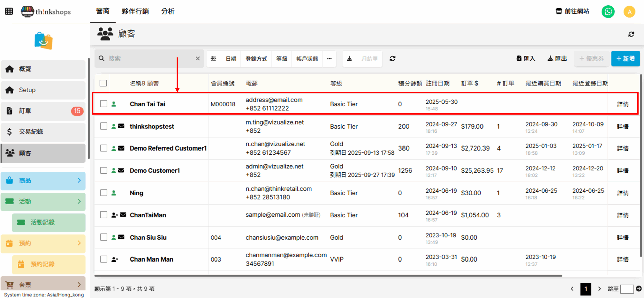Clear search with the X icon
This screenshot has height=298, width=644.
tap(198, 59)
